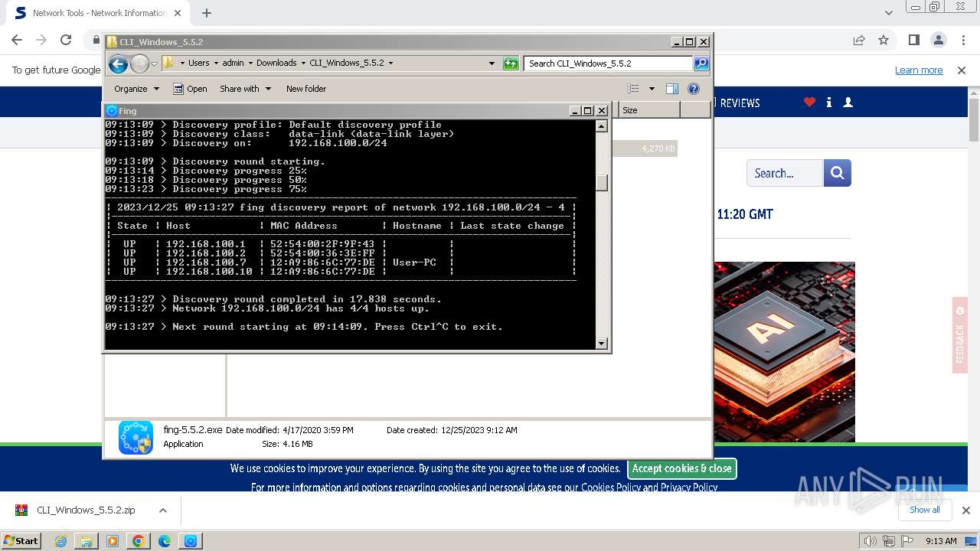Expand the download item options chevron
This screenshot has width=980, height=551.
[162, 510]
